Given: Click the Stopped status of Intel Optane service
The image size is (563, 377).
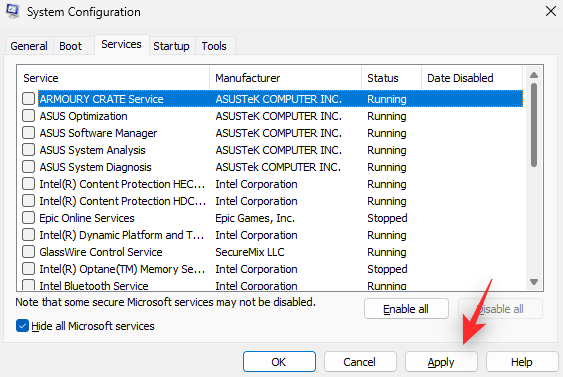Looking at the screenshot, I should click(387, 269).
